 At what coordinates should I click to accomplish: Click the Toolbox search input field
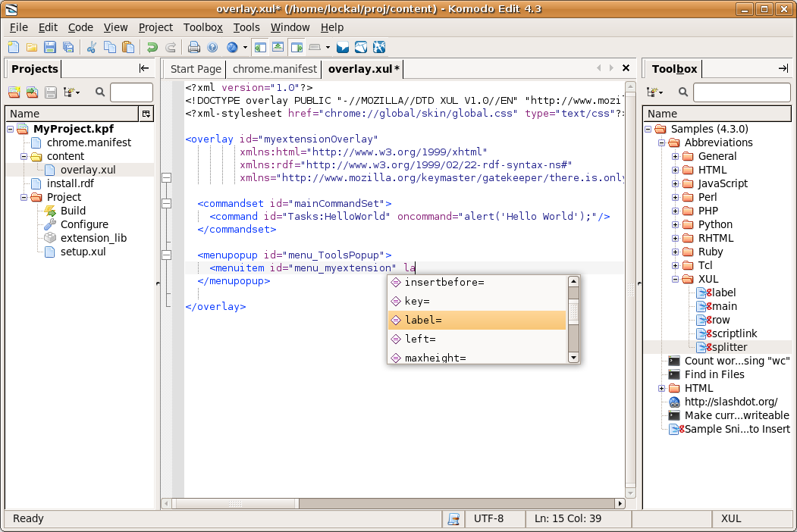[741, 92]
